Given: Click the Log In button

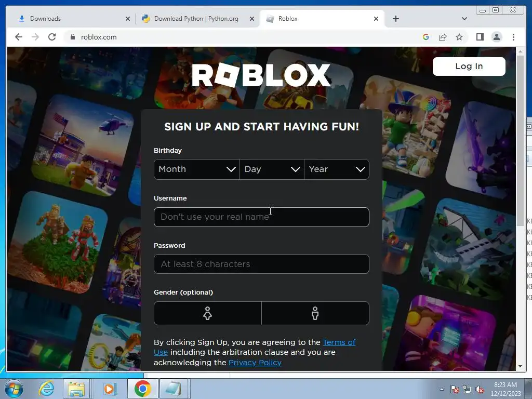Looking at the screenshot, I should (x=469, y=66).
